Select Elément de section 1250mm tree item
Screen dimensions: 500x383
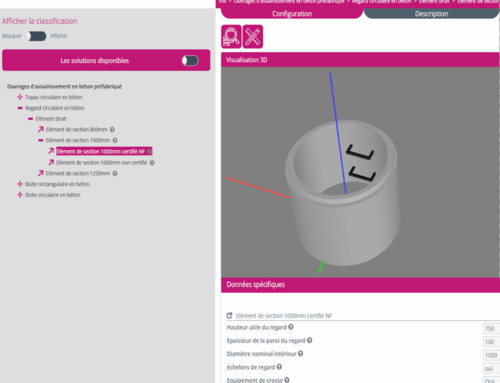coord(78,173)
